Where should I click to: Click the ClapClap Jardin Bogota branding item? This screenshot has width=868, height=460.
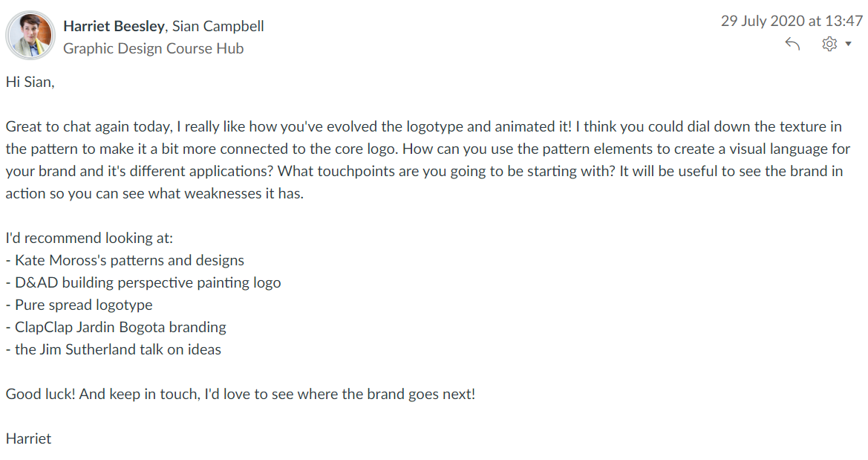coord(116,327)
